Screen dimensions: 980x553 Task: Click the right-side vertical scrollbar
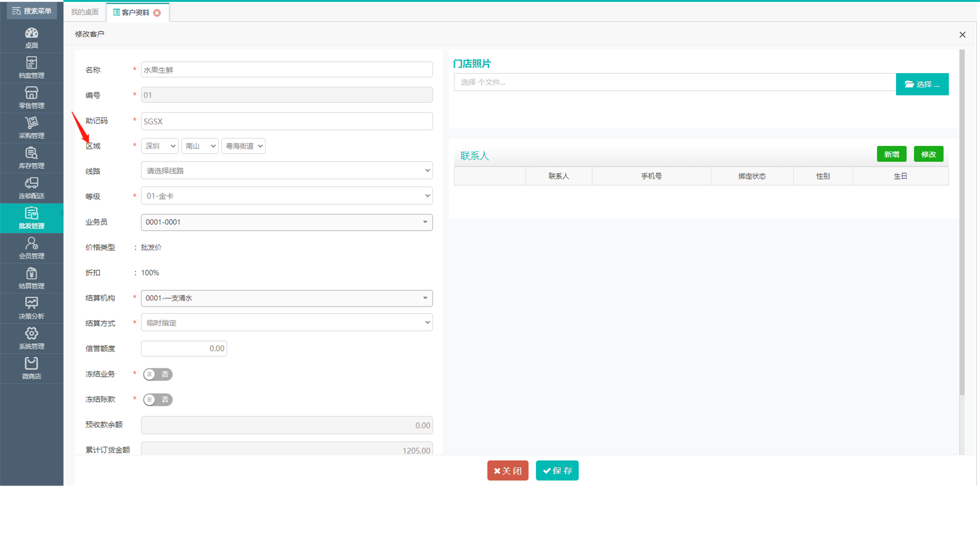point(962,222)
